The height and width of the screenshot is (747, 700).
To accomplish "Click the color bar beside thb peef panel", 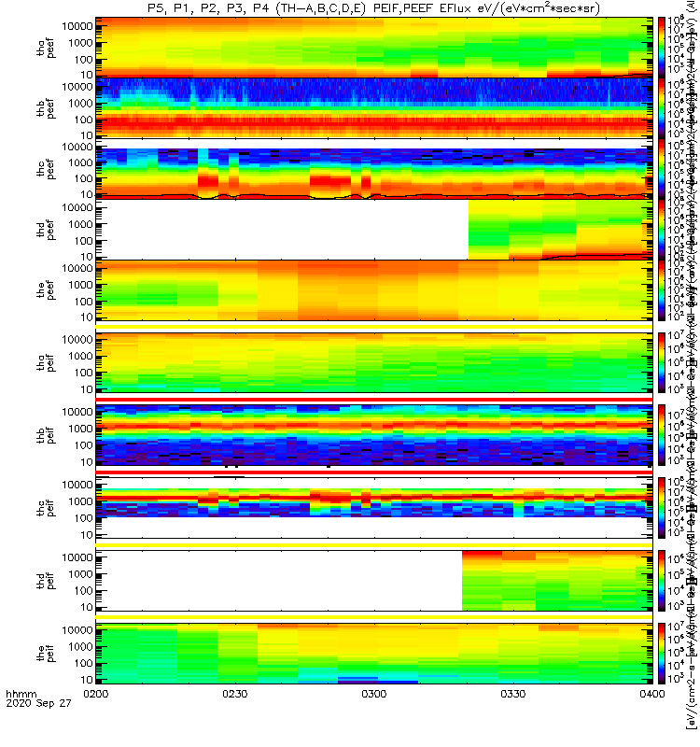I will tap(662, 107).
